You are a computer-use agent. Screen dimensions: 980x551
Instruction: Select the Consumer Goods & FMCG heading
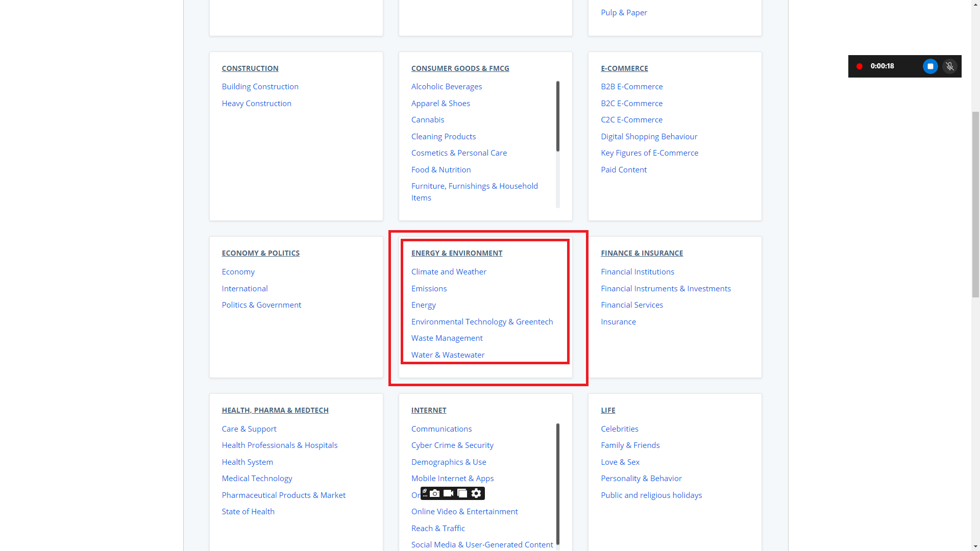click(460, 68)
